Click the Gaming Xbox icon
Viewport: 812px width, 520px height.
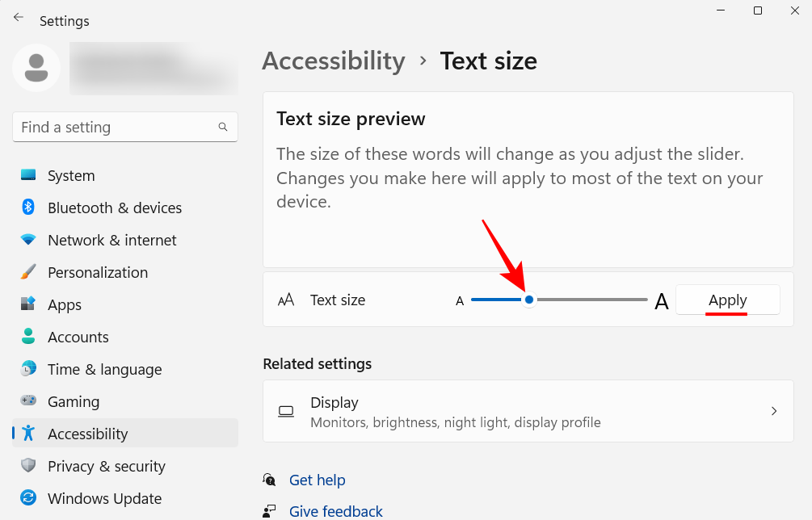29,401
